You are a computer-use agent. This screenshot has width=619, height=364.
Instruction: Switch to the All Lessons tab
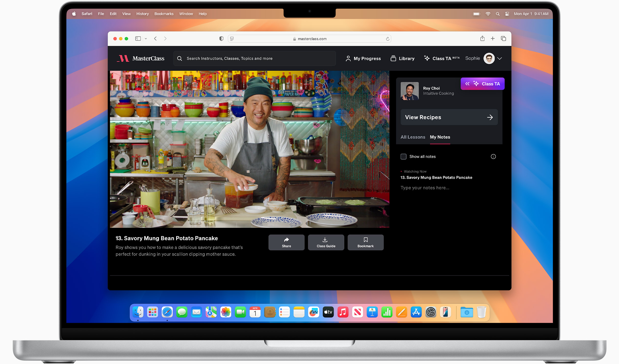click(412, 137)
